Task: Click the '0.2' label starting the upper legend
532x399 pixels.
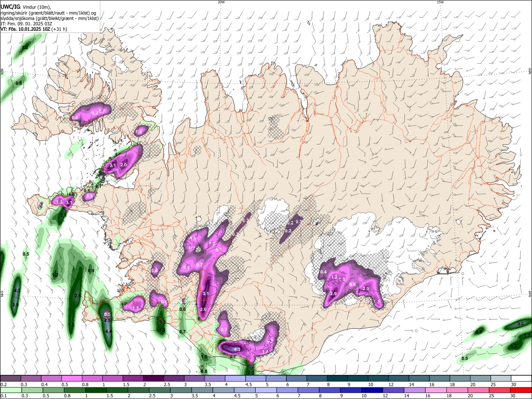Action: [x=3, y=384]
